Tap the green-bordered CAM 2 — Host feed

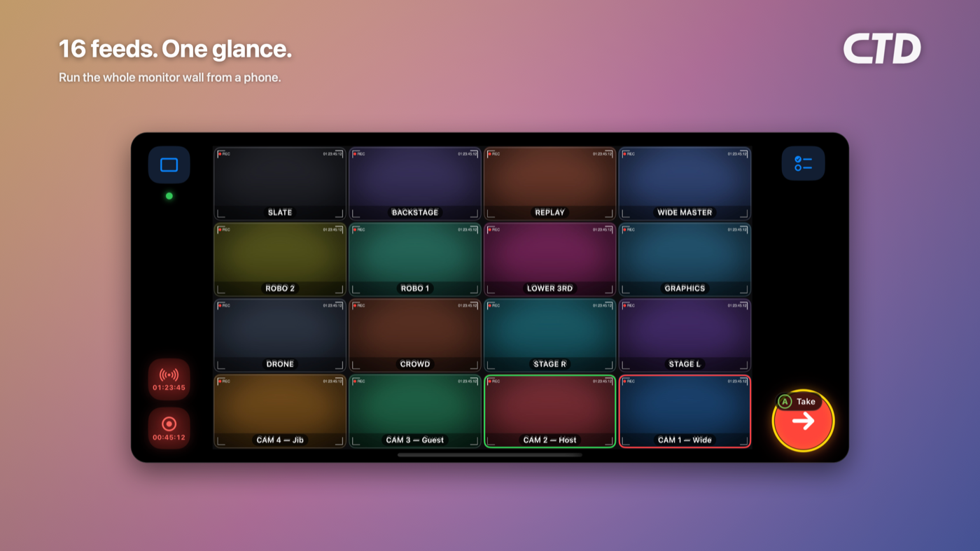550,411
